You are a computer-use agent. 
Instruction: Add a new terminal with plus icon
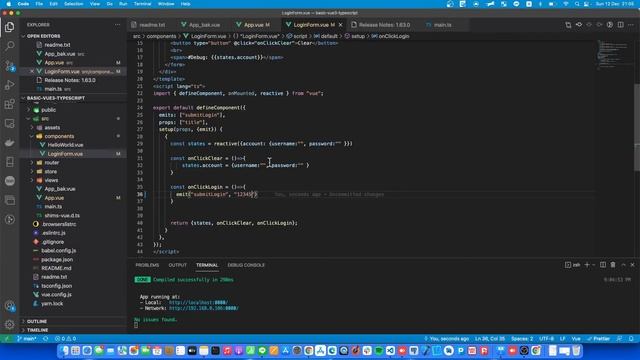587,265
